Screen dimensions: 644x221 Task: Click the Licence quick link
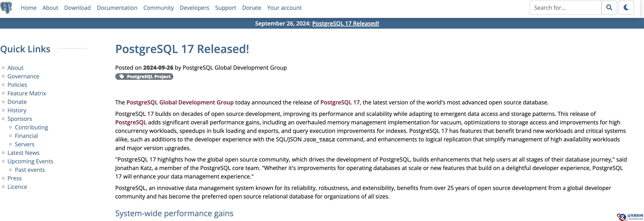[x=17, y=187]
